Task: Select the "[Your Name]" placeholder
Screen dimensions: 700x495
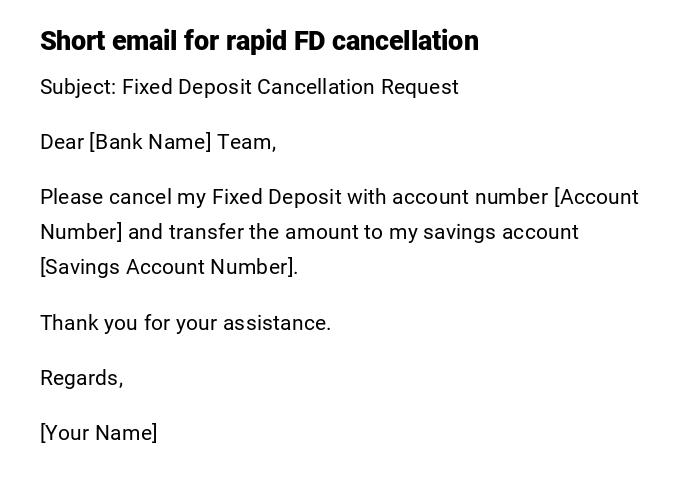Action: [99, 433]
